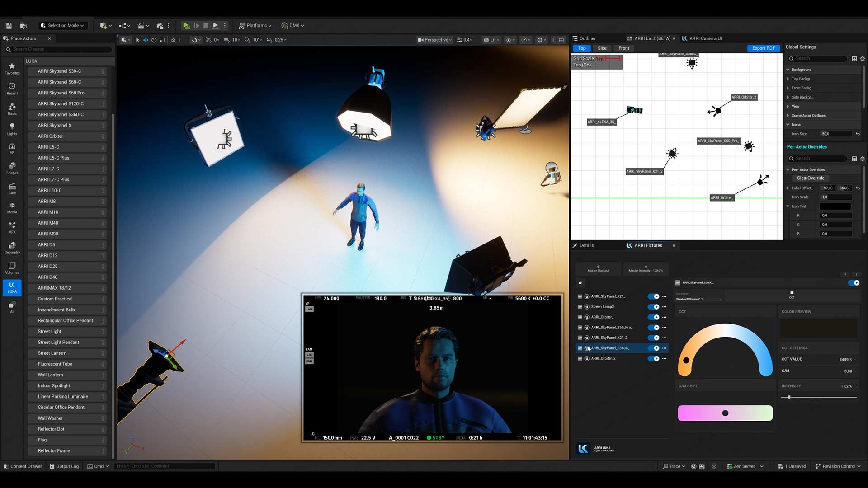
Task: Open the Favorites category in Place Actors
Action: (12, 69)
